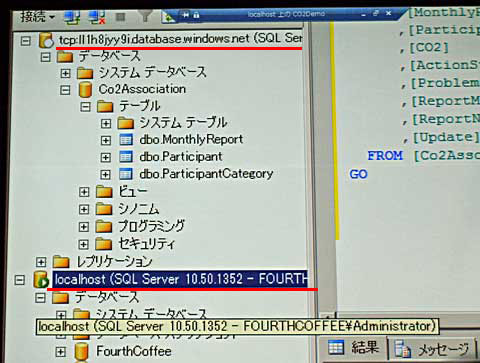
Task: Click the filter funnel toolbar icon
Action: tap(145, 16)
